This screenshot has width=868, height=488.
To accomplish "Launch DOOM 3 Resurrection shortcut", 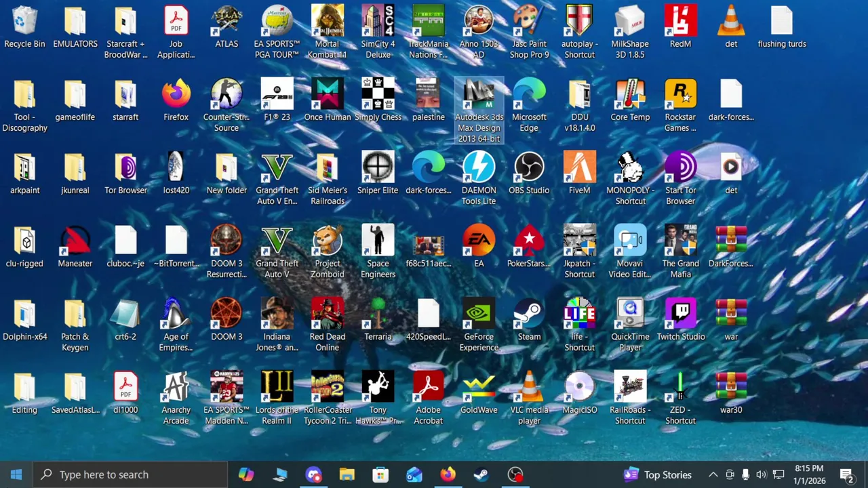I will tap(226, 251).
